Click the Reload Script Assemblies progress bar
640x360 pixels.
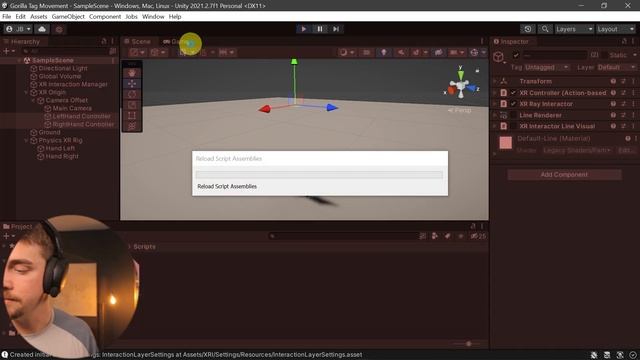click(x=319, y=175)
